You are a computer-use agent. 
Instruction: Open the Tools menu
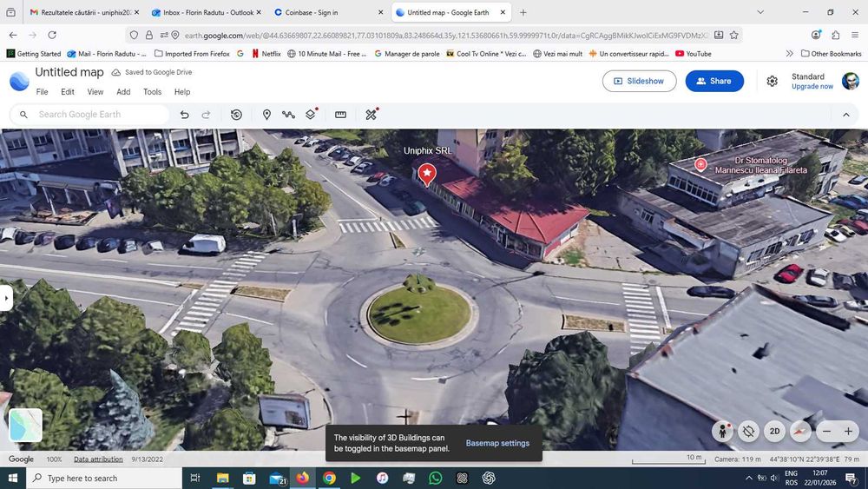152,92
